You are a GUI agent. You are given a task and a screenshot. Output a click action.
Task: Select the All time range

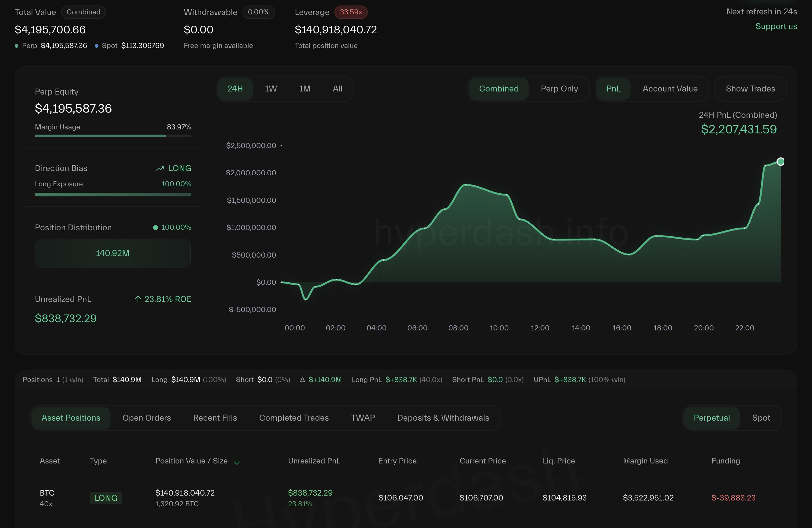click(337, 89)
